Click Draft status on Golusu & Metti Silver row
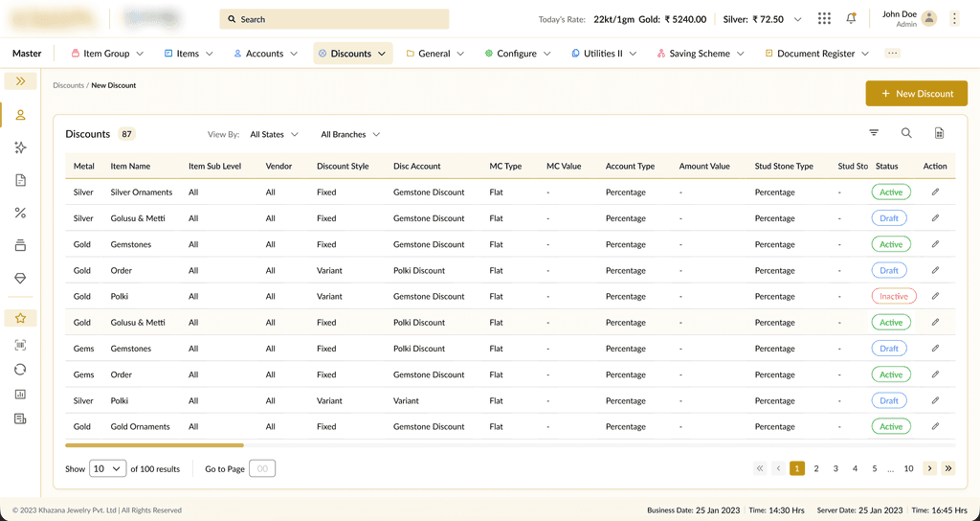The height and width of the screenshot is (521, 980). coord(889,218)
